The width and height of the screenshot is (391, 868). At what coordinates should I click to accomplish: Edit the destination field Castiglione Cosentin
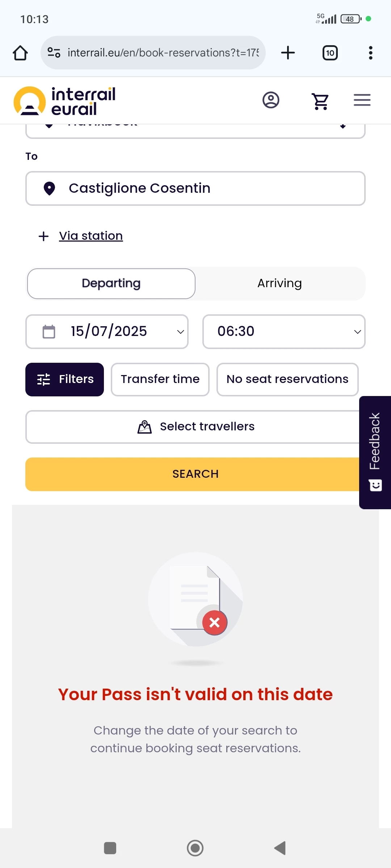(x=195, y=188)
